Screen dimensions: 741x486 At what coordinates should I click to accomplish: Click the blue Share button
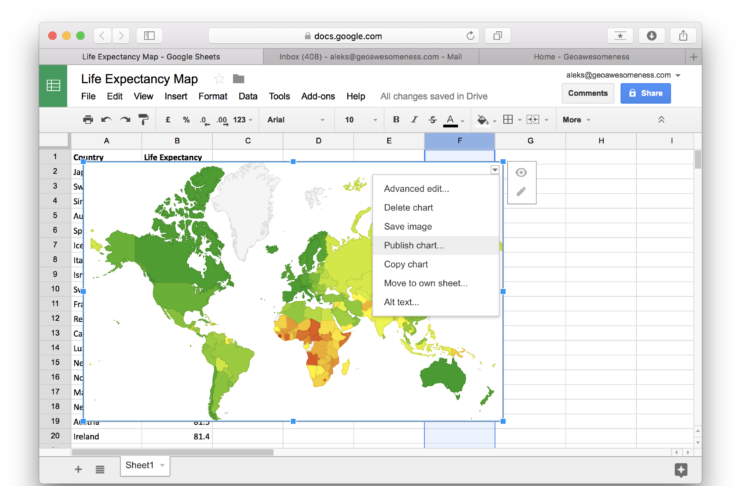click(645, 93)
